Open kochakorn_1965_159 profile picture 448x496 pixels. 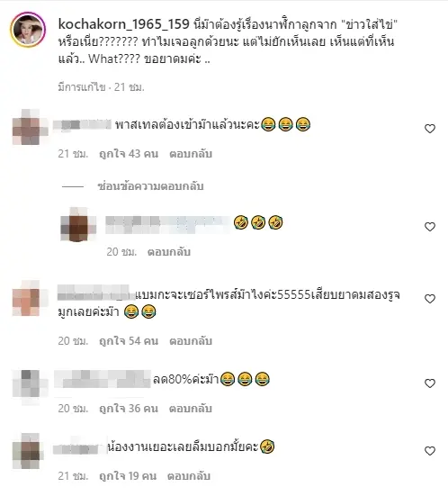point(28,30)
